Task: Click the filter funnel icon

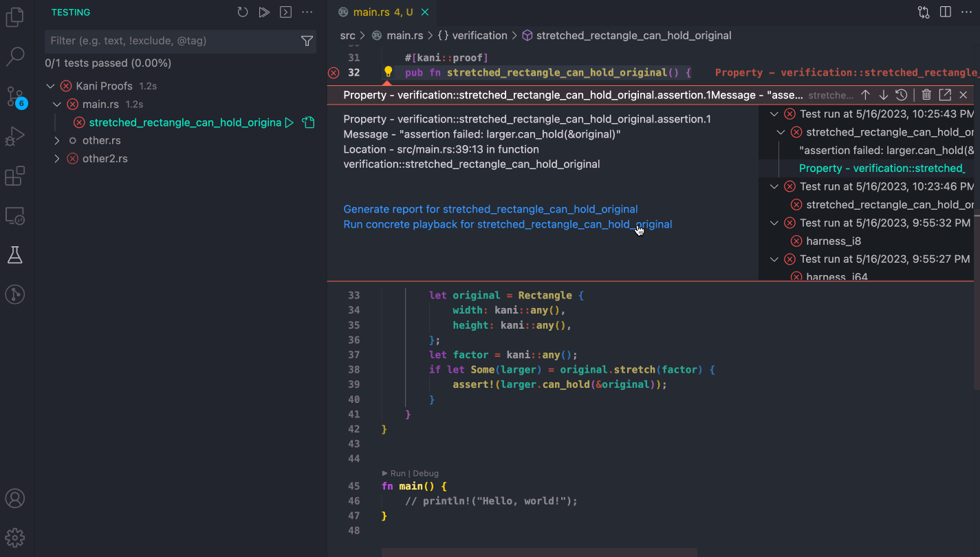Action: [307, 41]
